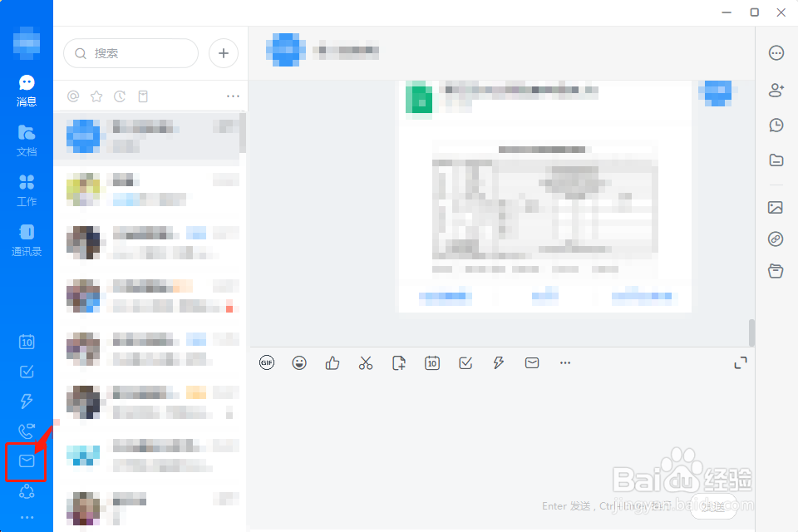Click the plus button beside search
The height and width of the screenshot is (532, 798).
pos(224,53)
